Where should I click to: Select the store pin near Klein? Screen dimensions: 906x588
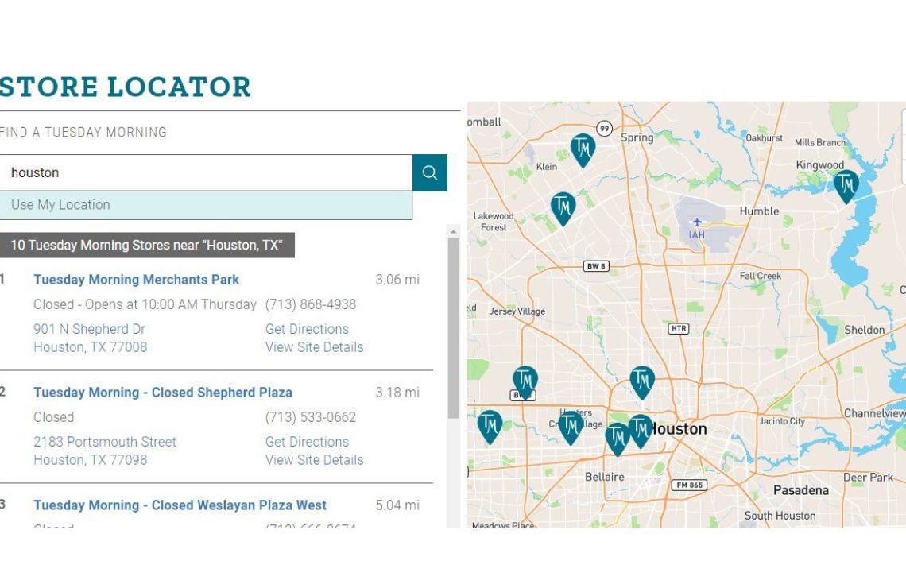pyautogui.click(x=583, y=149)
